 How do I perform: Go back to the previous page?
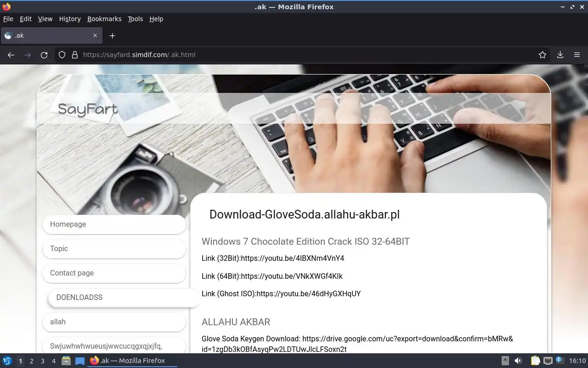coord(11,55)
